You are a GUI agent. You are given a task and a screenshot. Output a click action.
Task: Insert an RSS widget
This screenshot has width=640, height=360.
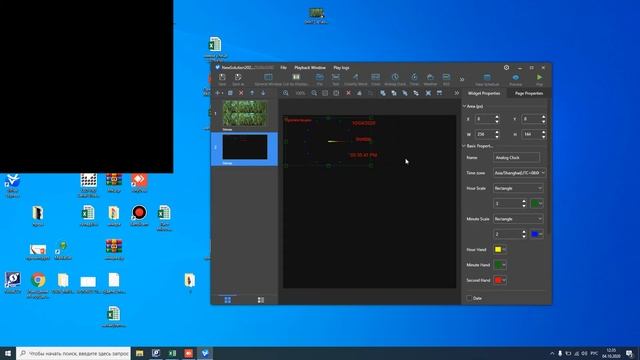point(446,79)
